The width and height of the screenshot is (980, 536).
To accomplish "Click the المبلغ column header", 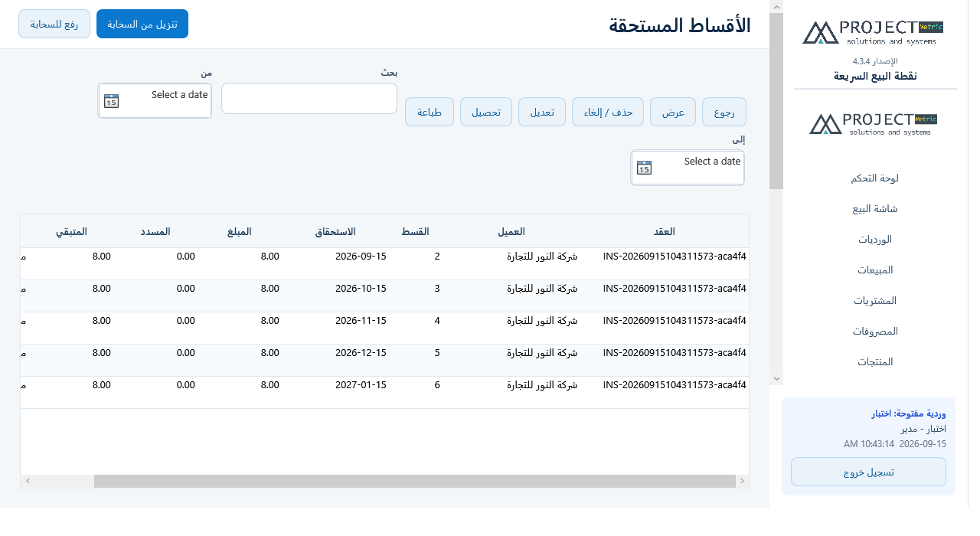I will click(239, 231).
